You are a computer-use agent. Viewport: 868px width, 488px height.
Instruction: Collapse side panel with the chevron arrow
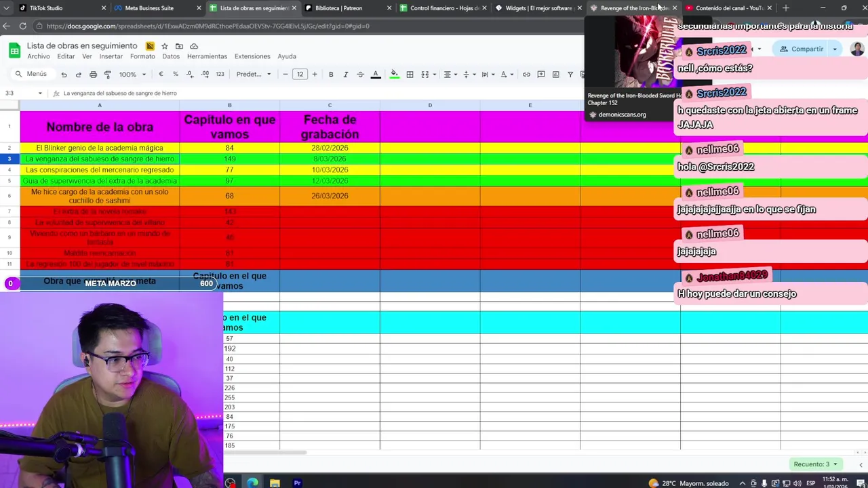(861, 464)
